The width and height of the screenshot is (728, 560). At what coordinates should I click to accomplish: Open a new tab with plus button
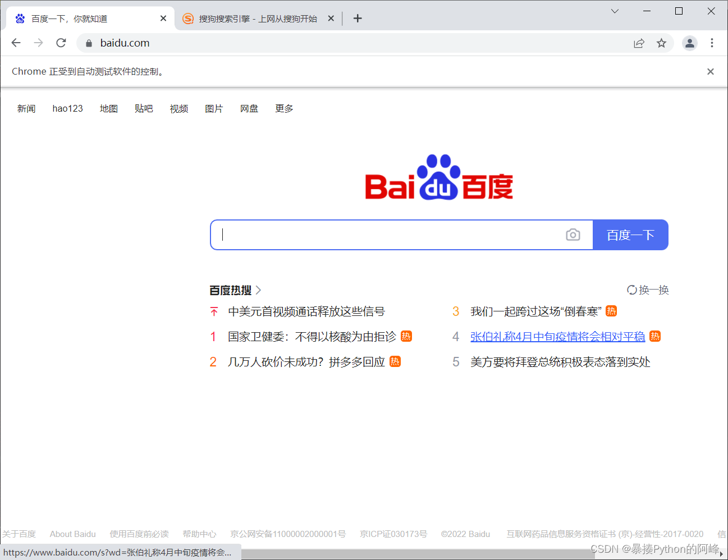[358, 19]
